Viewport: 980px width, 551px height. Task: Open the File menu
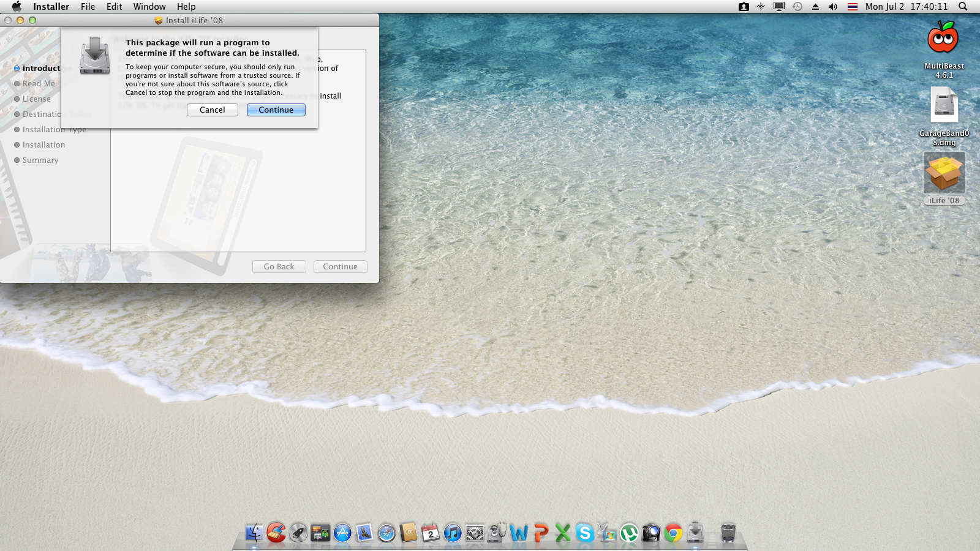88,7
